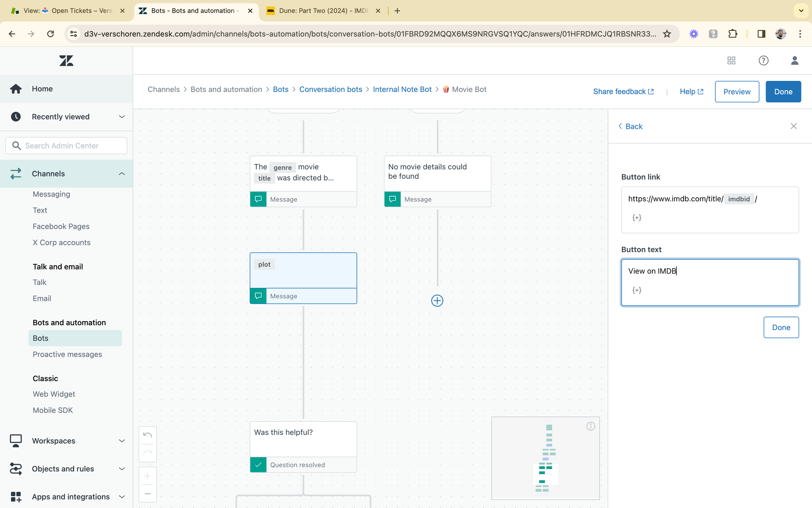The height and width of the screenshot is (508, 812).
Task: Zoom in with the canvas plus control
Action: [x=148, y=476]
